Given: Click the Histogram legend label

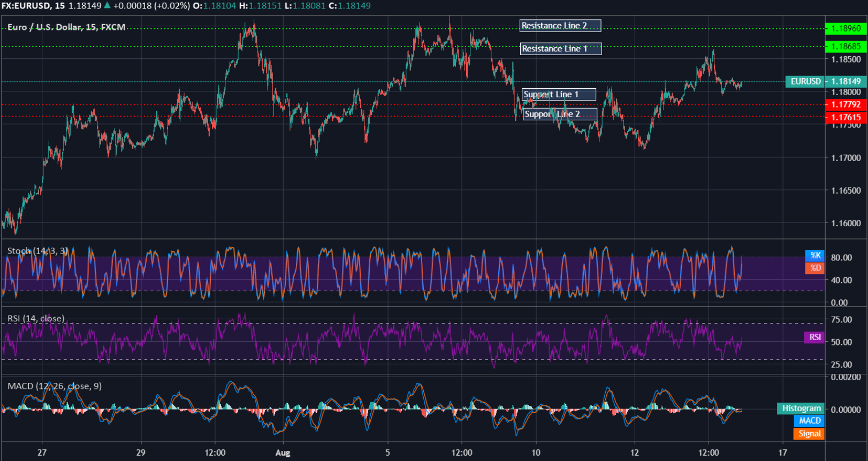Looking at the screenshot, I should [801, 408].
